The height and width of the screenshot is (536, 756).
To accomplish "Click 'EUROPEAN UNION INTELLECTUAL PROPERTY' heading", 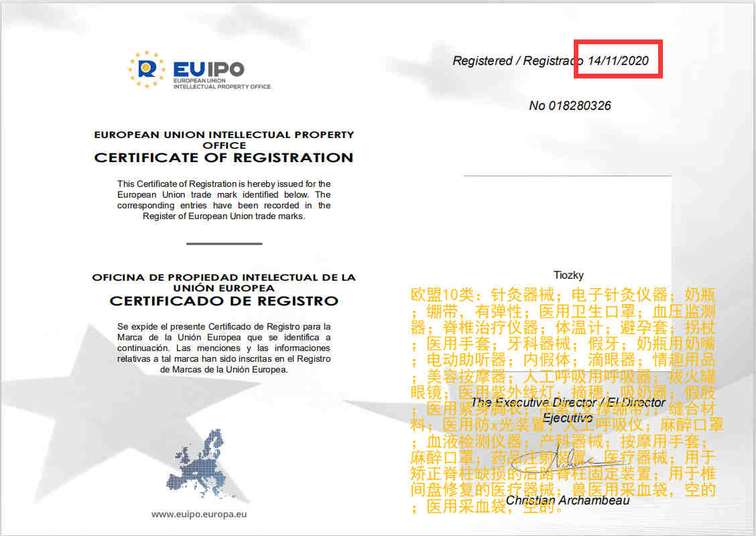I will pyautogui.click(x=224, y=140).
